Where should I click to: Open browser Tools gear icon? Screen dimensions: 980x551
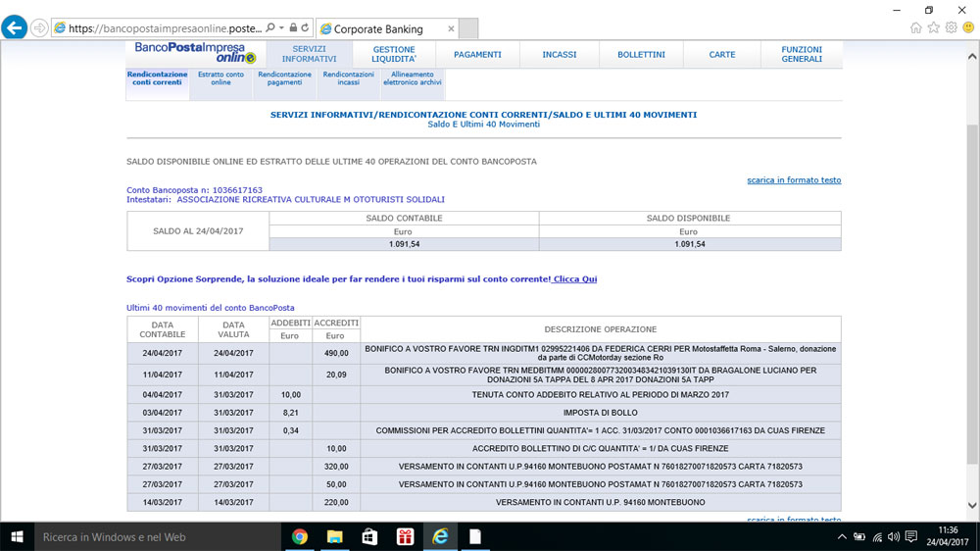951,27
